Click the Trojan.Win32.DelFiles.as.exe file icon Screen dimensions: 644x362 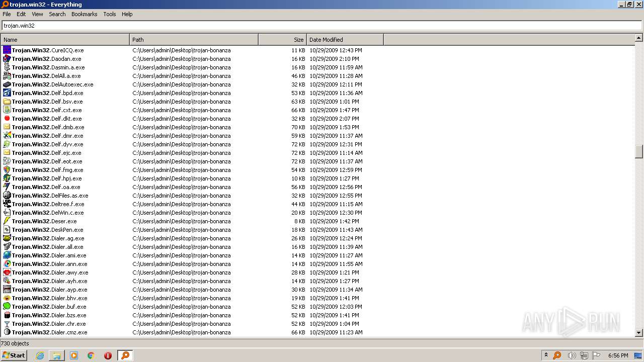7,196
